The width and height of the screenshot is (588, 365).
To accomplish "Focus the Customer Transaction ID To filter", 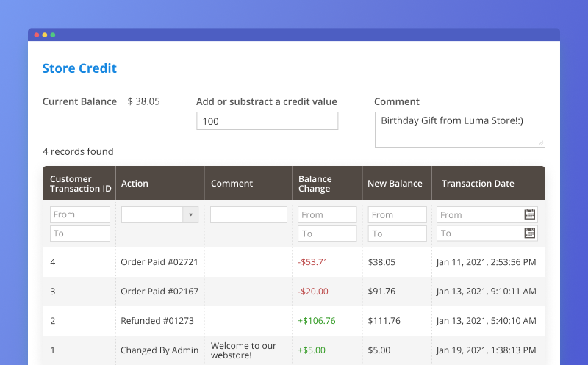I will tap(80, 234).
